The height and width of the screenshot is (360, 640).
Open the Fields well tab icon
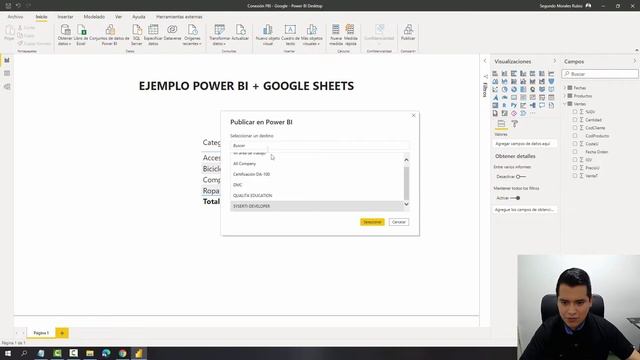tap(501, 124)
